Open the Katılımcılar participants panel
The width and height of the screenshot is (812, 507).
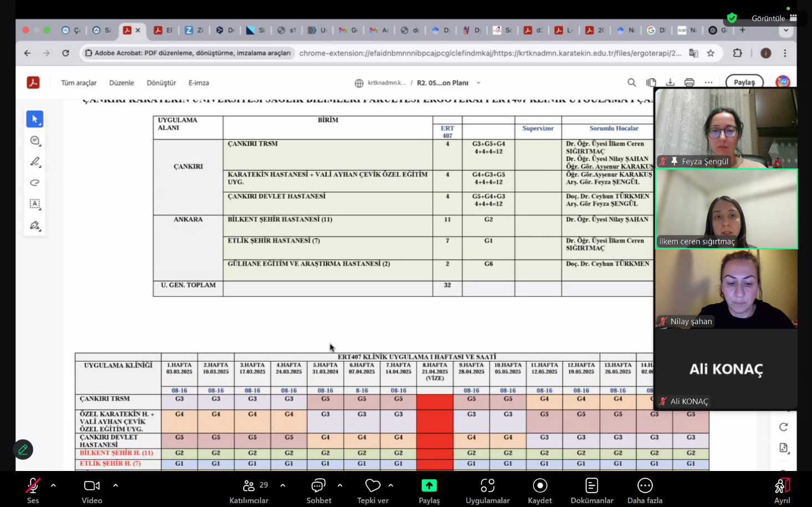tap(249, 490)
